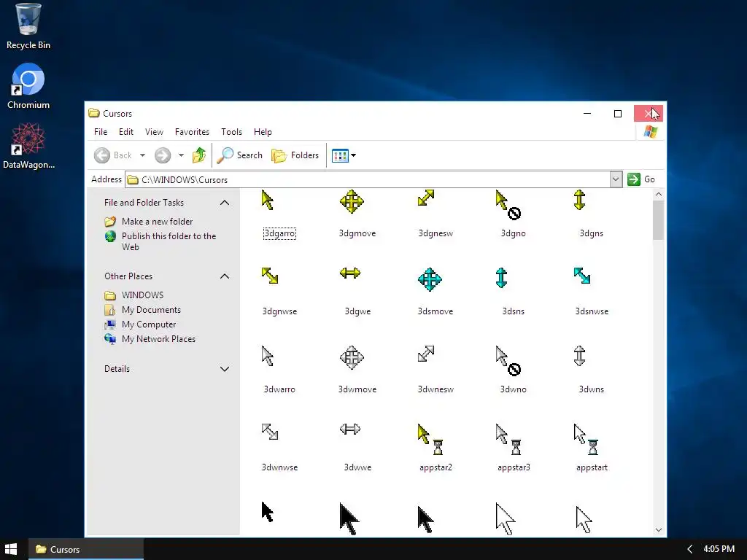Select the 3dgarro yellow arrow cursor file
Screen dimensions: 747x560
268,201
